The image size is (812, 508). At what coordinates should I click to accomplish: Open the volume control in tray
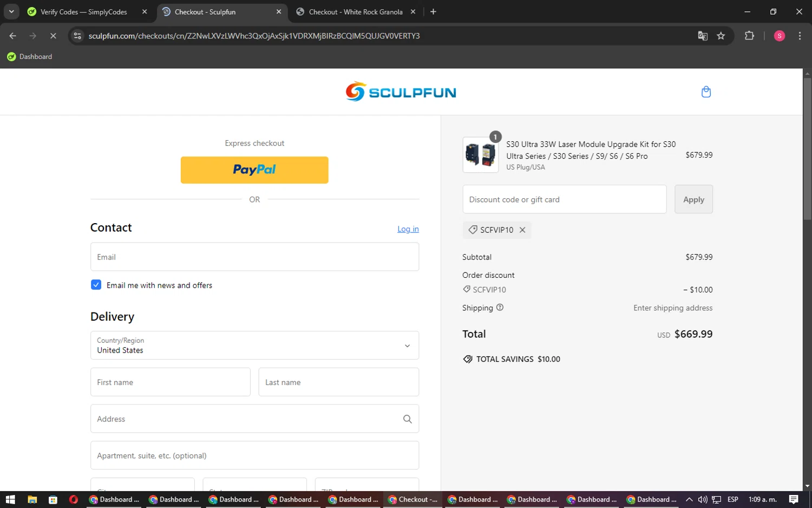(x=703, y=500)
